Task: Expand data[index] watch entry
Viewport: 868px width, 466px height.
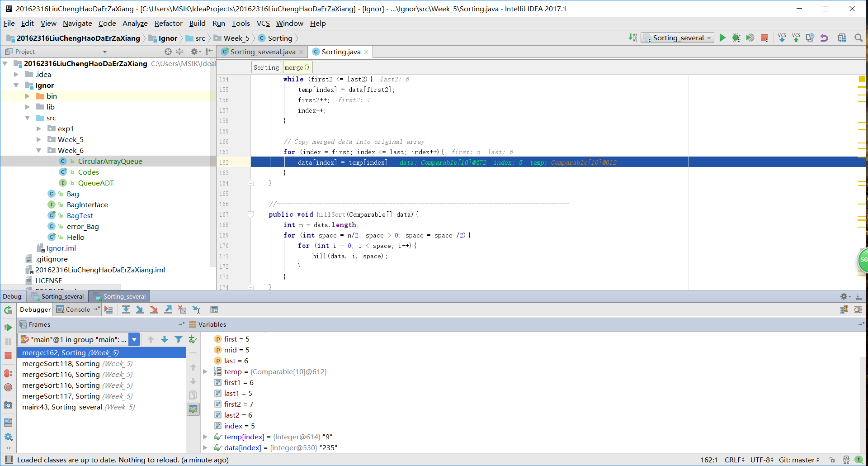Action: pos(205,447)
